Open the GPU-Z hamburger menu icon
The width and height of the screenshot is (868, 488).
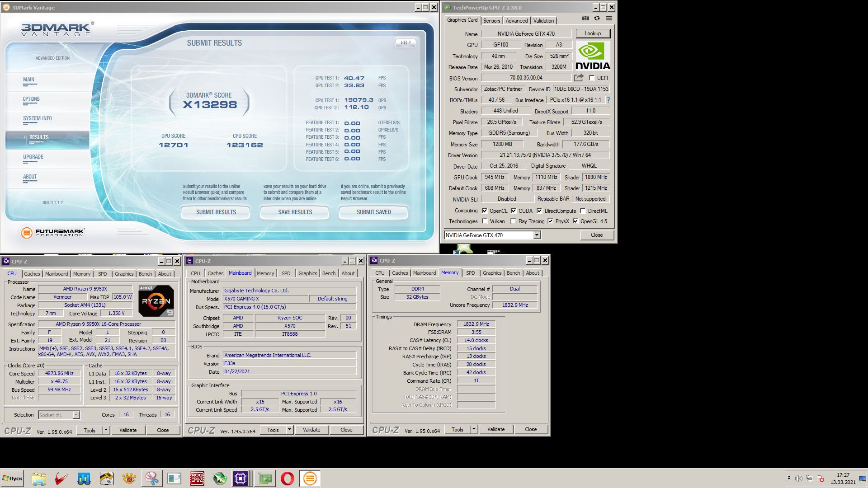(609, 19)
